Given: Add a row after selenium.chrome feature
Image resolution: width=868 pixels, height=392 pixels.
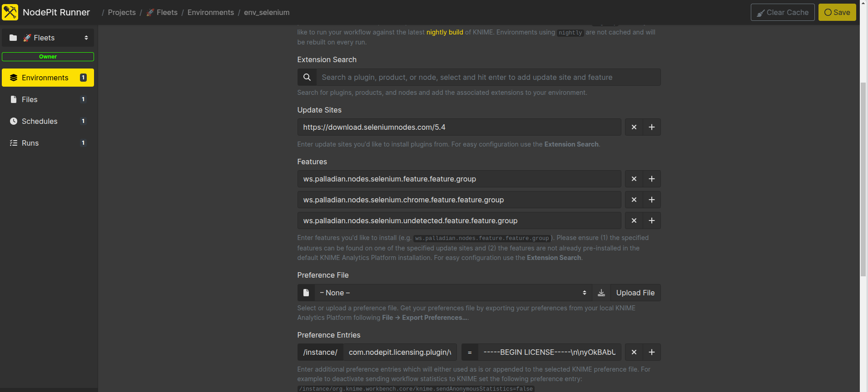Looking at the screenshot, I should 652,200.
